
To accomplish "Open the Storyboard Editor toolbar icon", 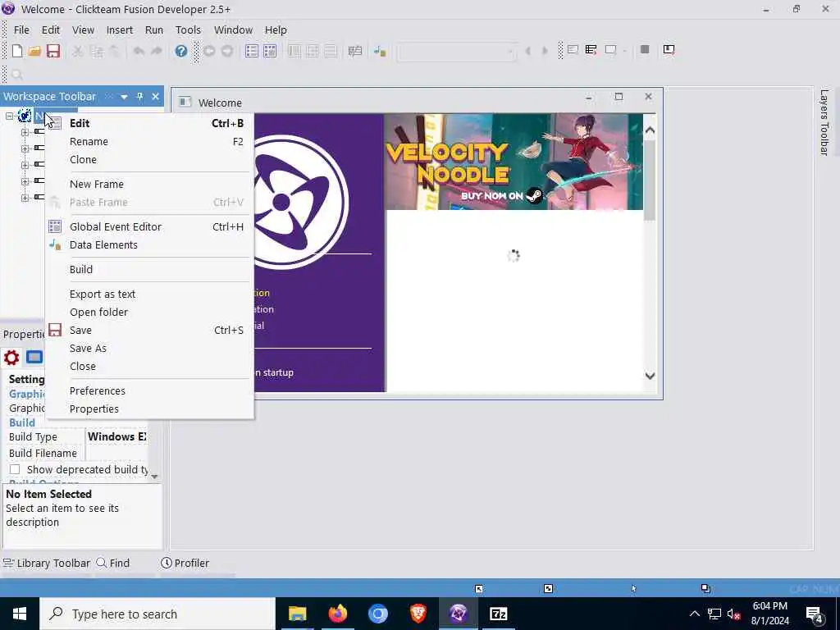I will tap(251, 51).
